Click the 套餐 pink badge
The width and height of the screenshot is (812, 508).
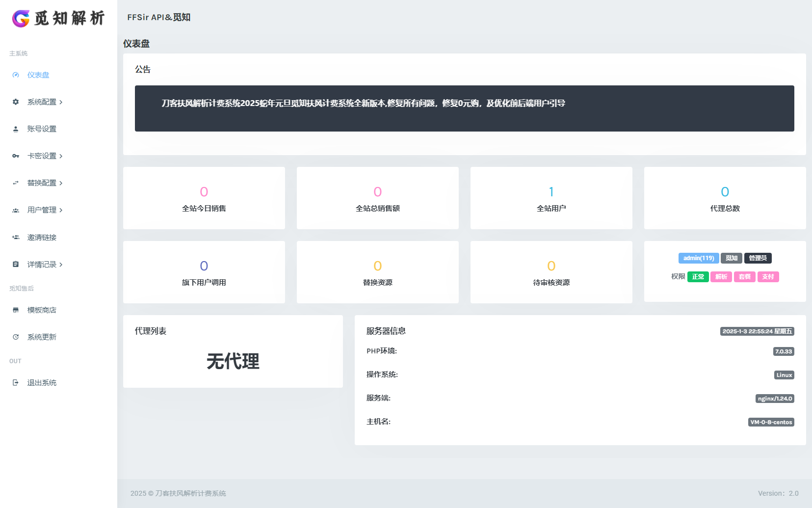coord(744,276)
